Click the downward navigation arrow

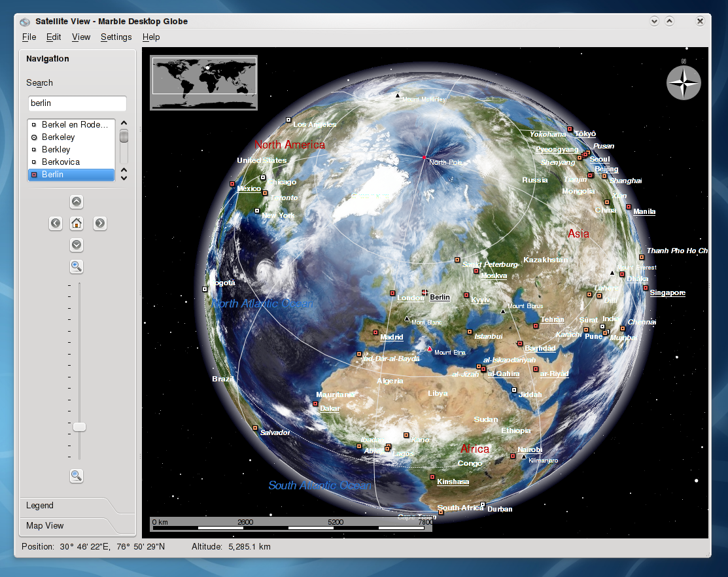click(x=77, y=245)
